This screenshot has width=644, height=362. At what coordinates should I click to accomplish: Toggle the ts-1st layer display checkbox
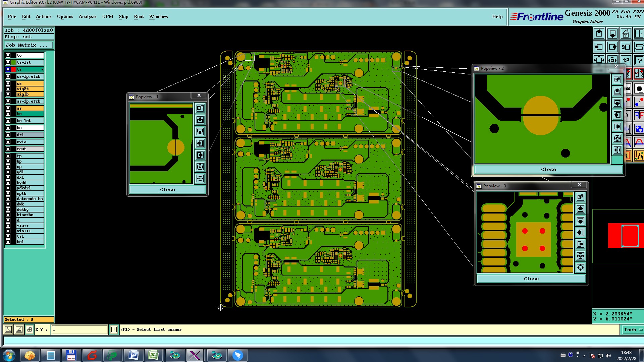coord(8,62)
